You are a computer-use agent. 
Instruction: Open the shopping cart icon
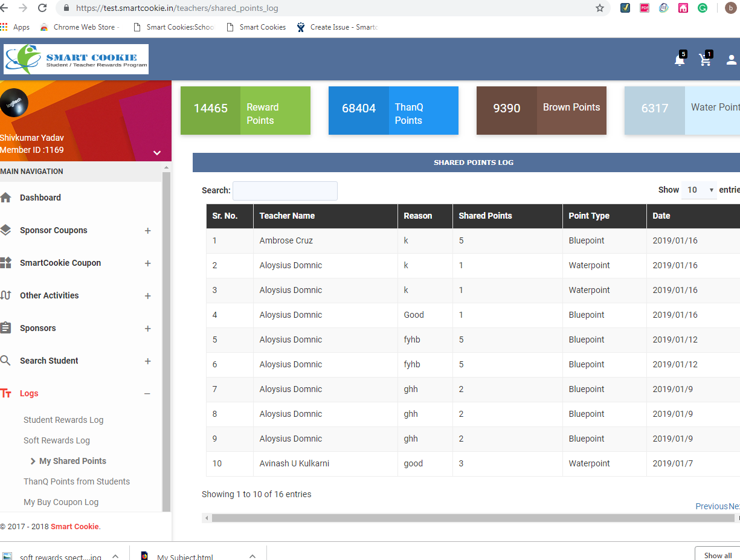click(704, 60)
